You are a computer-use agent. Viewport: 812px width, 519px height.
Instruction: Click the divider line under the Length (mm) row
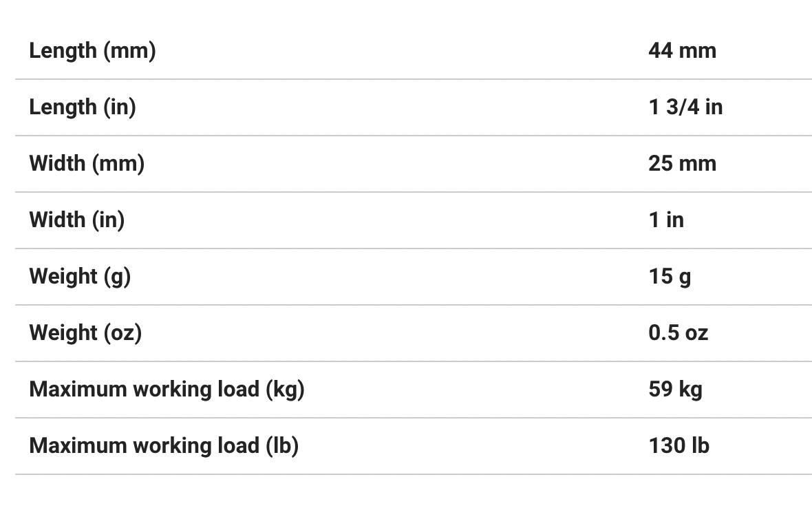pyautogui.click(x=413, y=79)
